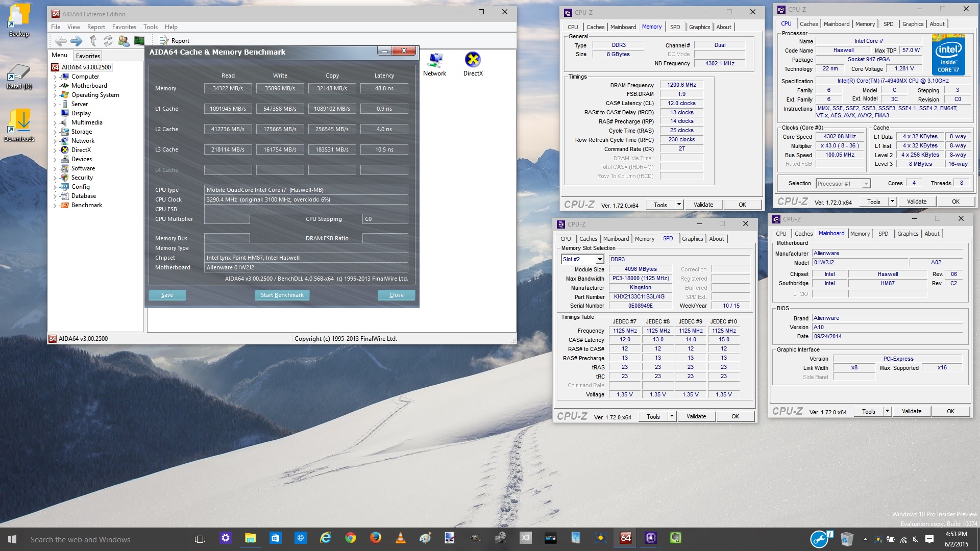Click the AIDA64 red 64 taskbar icon
Viewport: 980px width, 551px height.
click(x=625, y=538)
